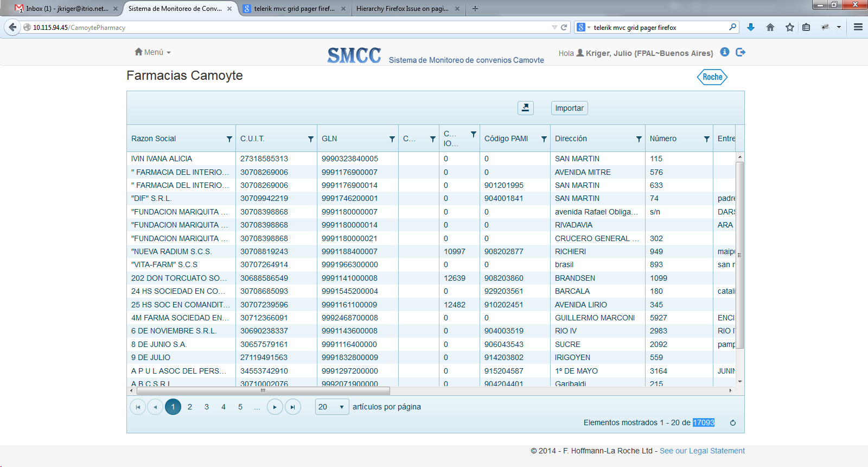Click the telerik mvc grid pager search field

[659, 27]
